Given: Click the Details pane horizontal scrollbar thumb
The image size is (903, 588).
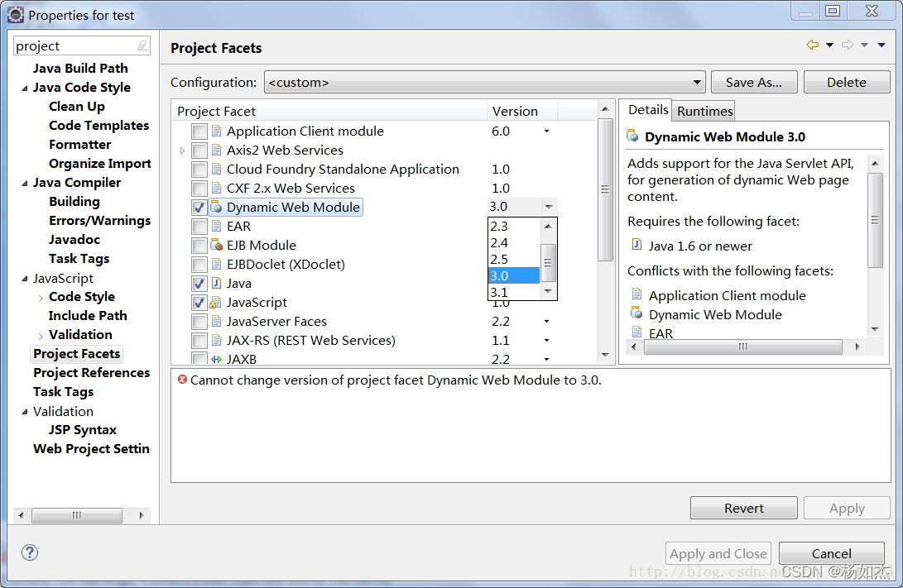Looking at the screenshot, I should pyautogui.click(x=743, y=347).
